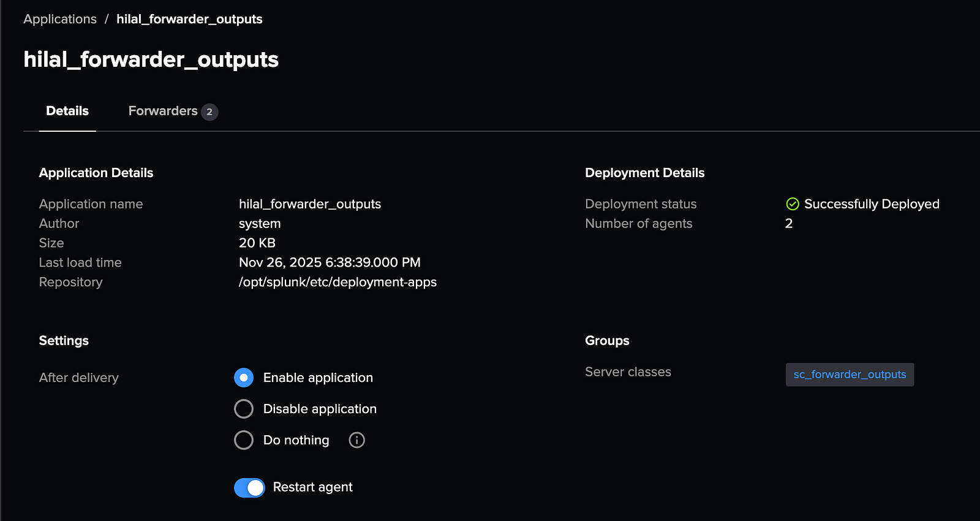Click the info icon beside Do nothing

click(356, 440)
